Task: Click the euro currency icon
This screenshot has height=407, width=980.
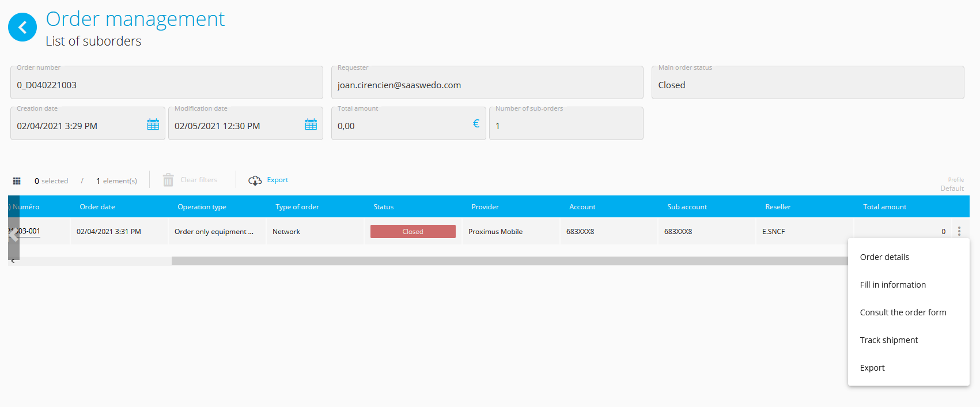Action: (x=476, y=124)
